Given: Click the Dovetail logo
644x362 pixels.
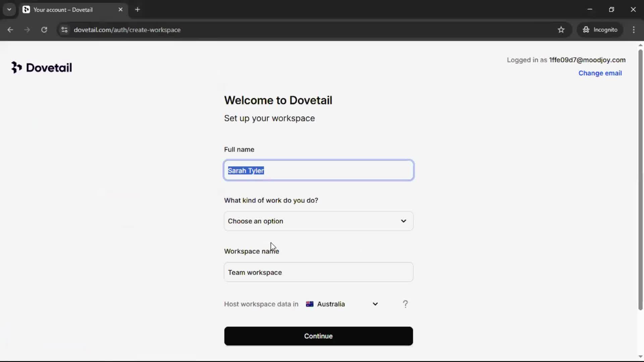Looking at the screenshot, I should [x=41, y=67].
